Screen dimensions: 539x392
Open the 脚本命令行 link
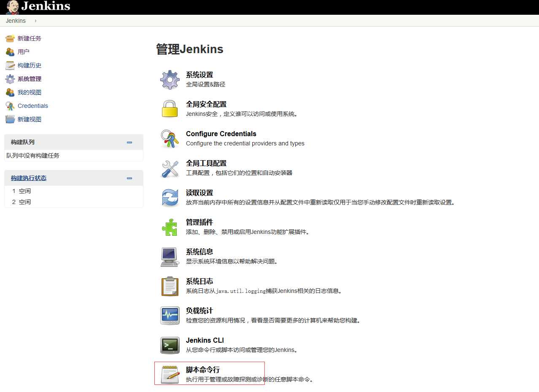203,370
